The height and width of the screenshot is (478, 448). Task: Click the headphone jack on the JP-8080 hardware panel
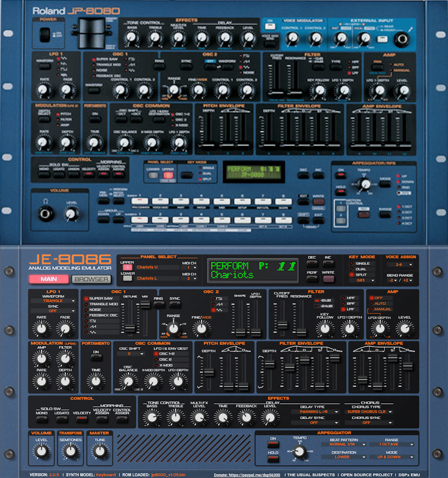(x=45, y=213)
